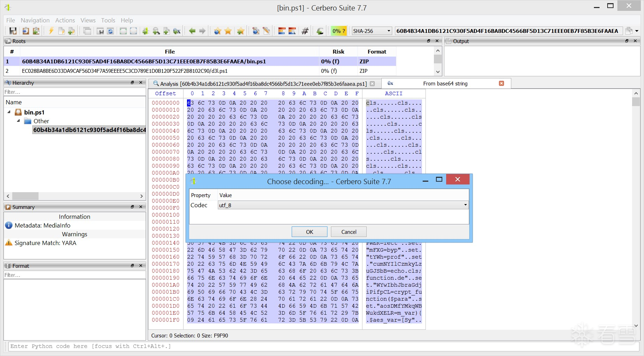Click the floppy disk save icon in toolbar

tap(13, 31)
